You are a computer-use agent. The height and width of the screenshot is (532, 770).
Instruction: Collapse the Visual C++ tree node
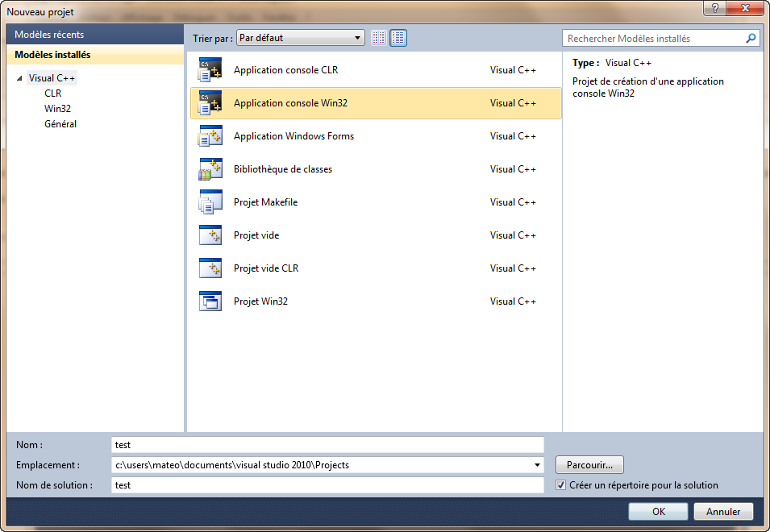coord(19,79)
